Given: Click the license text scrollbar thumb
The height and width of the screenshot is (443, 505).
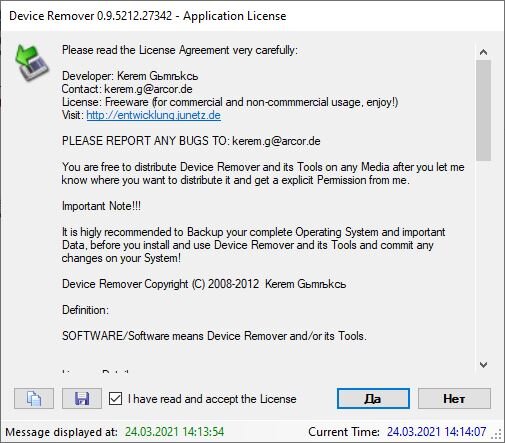Looking at the screenshot, I should [483, 111].
